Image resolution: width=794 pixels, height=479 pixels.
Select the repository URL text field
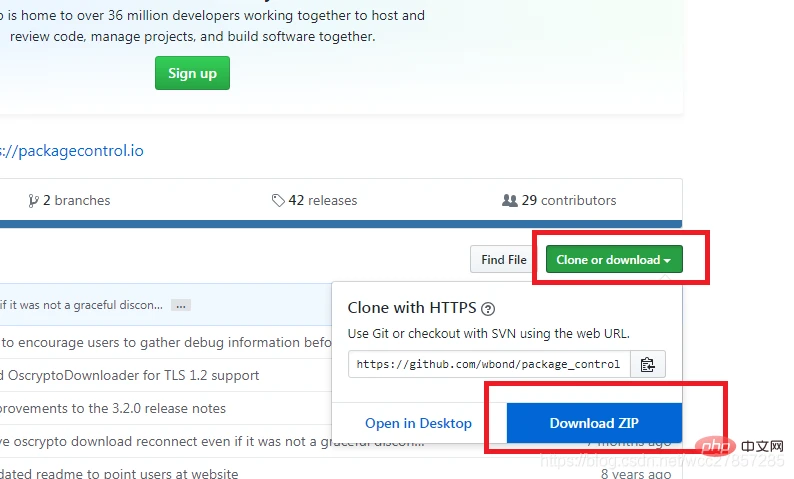(489, 364)
